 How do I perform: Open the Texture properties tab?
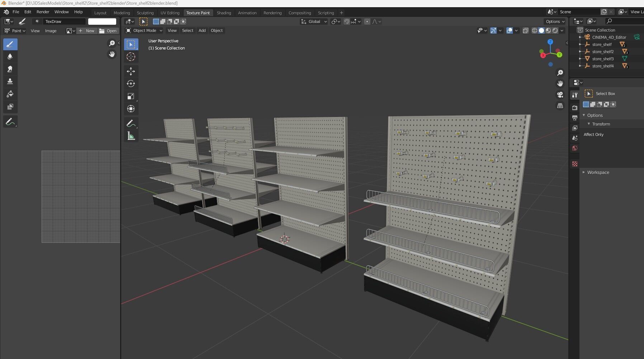tap(575, 164)
